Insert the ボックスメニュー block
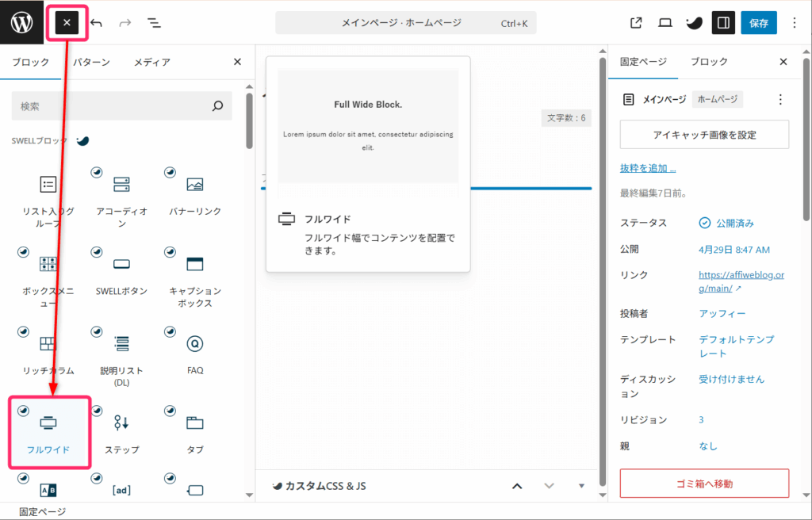 click(x=48, y=280)
